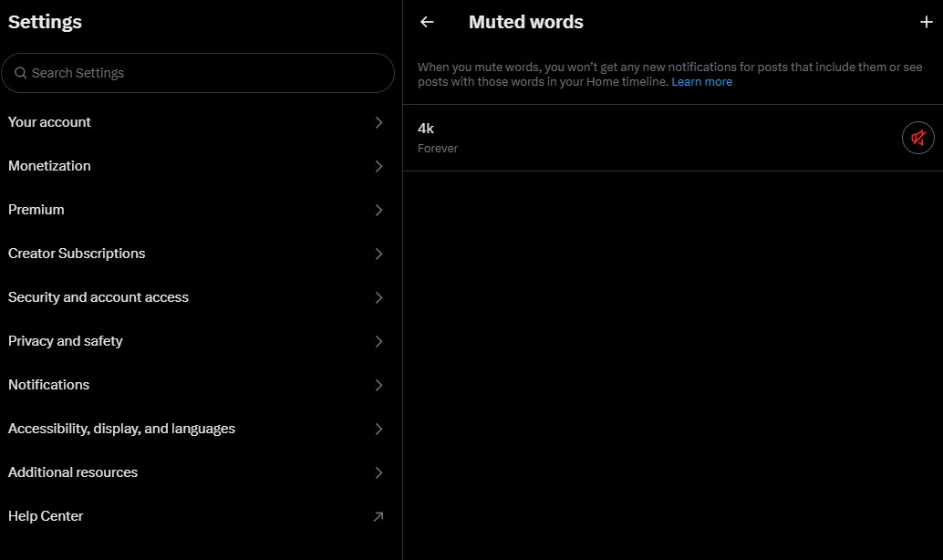Click chevron next to Monetization
The height and width of the screenshot is (560, 943).
pos(378,166)
